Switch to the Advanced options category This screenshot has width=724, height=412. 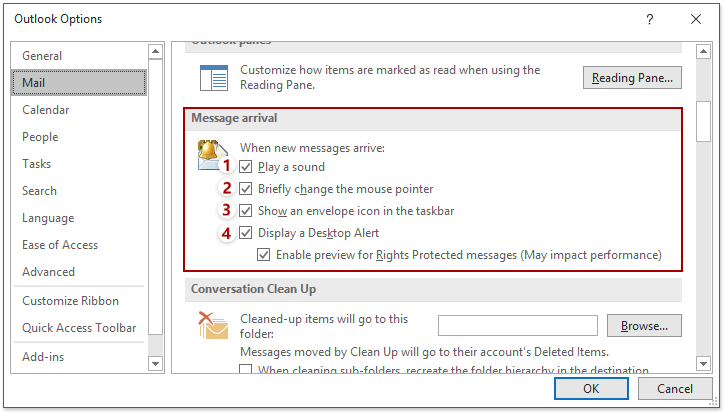coord(48,272)
